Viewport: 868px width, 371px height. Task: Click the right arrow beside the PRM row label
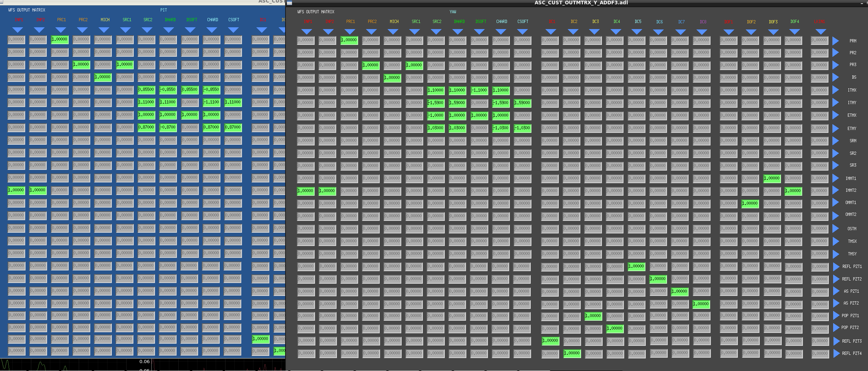(836, 41)
